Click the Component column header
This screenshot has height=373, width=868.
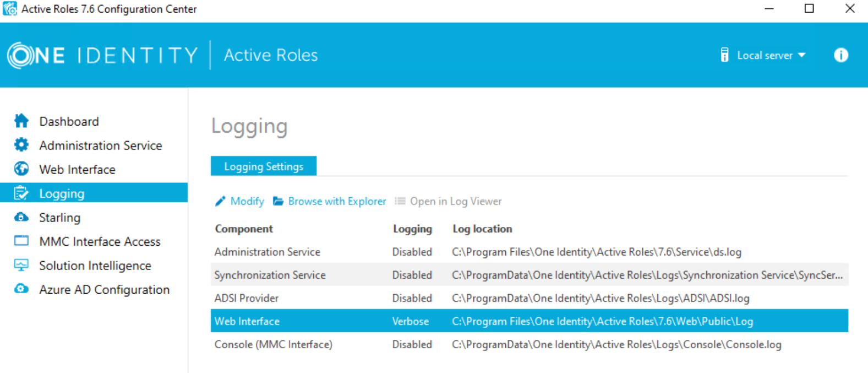point(244,229)
